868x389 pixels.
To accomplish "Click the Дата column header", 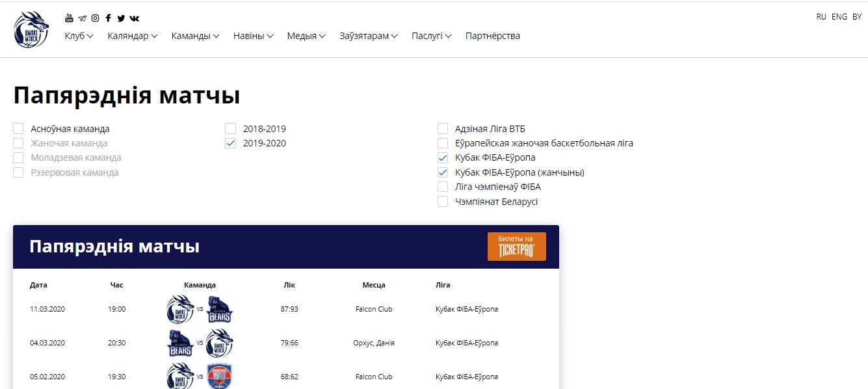I will [x=38, y=285].
